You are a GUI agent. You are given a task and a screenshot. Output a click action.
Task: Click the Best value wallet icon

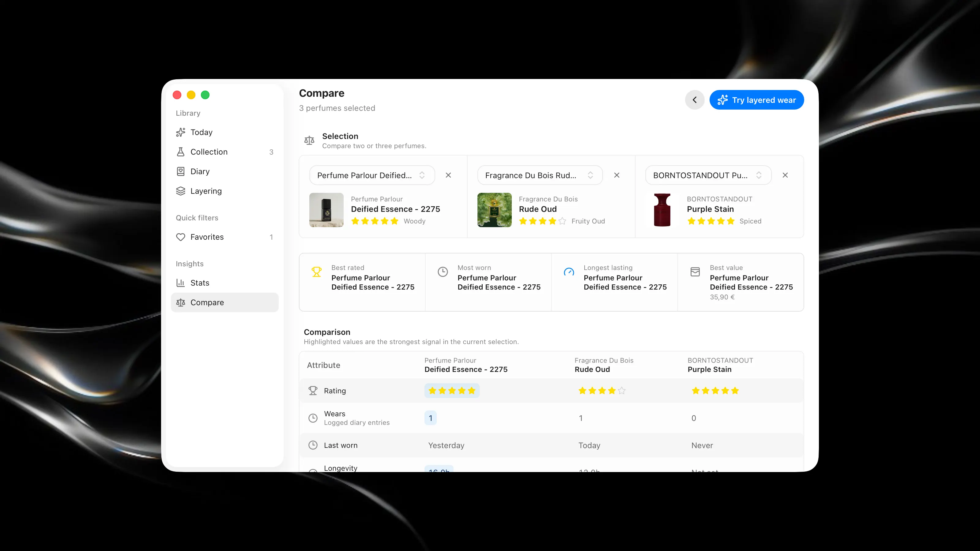[695, 272]
